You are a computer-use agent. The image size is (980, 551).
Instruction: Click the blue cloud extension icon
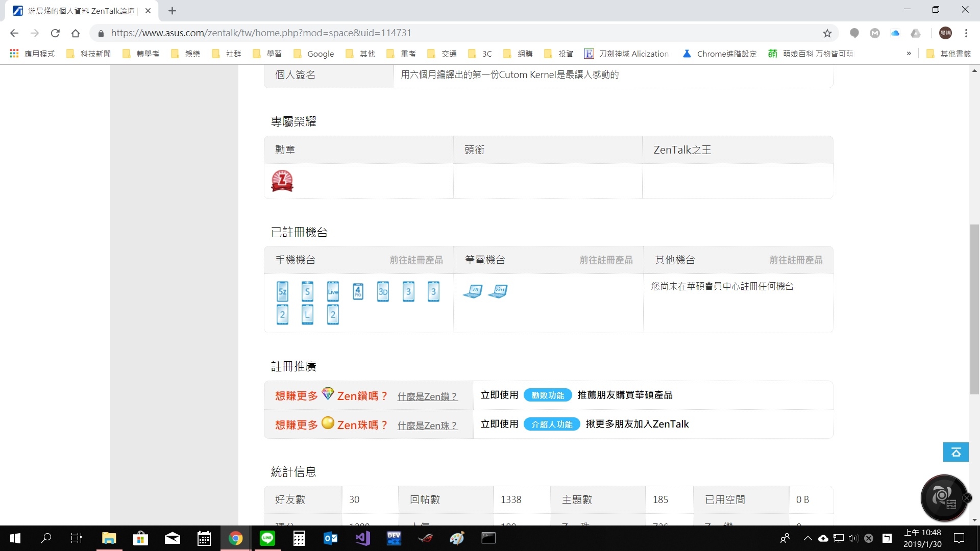pyautogui.click(x=895, y=33)
